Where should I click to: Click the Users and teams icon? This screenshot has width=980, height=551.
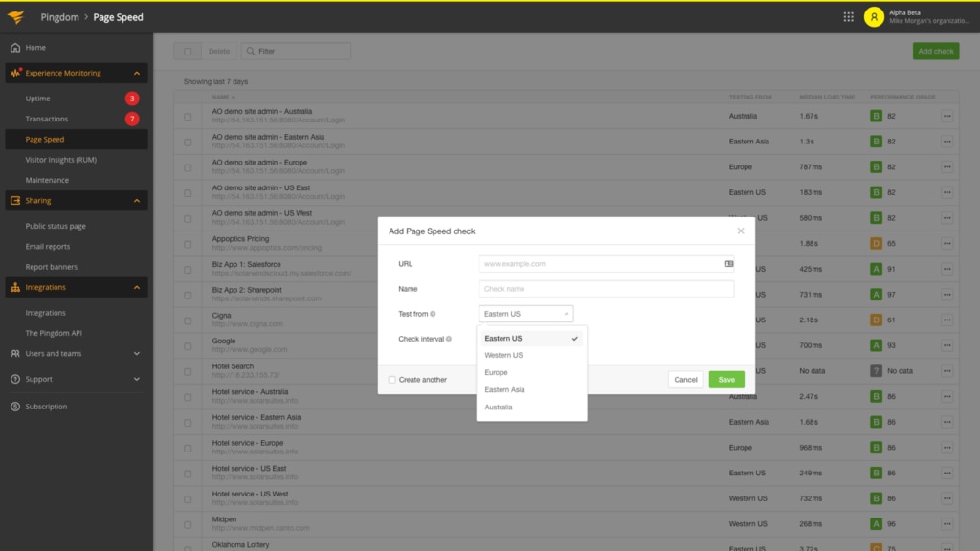click(15, 354)
